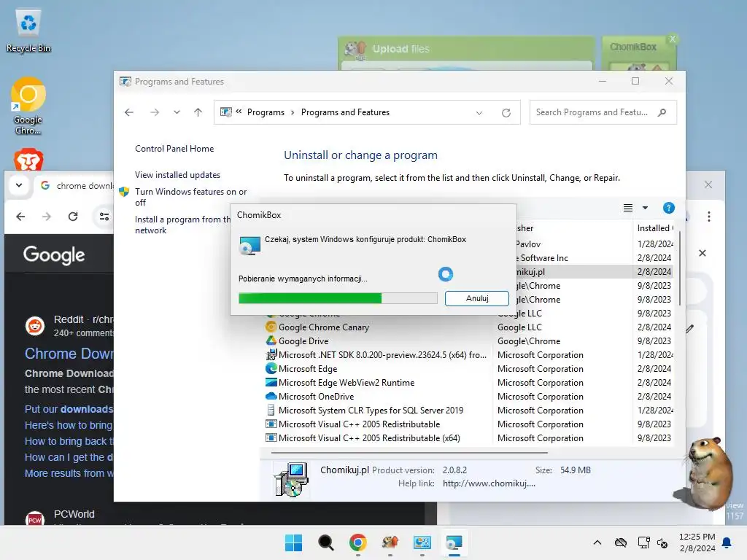The width and height of the screenshot is (747, 560).
Task: Show hidden system tray icons
Action: 597,542
